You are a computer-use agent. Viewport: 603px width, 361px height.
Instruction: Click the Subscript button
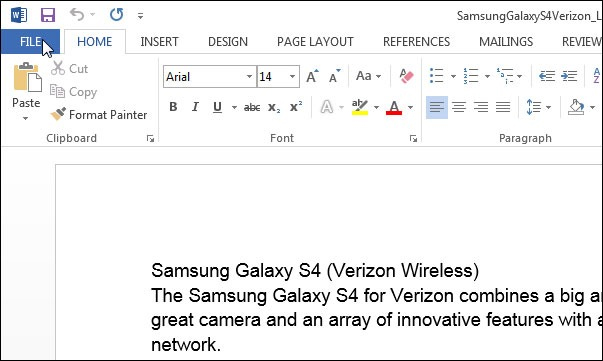click(x=274, y=108)
